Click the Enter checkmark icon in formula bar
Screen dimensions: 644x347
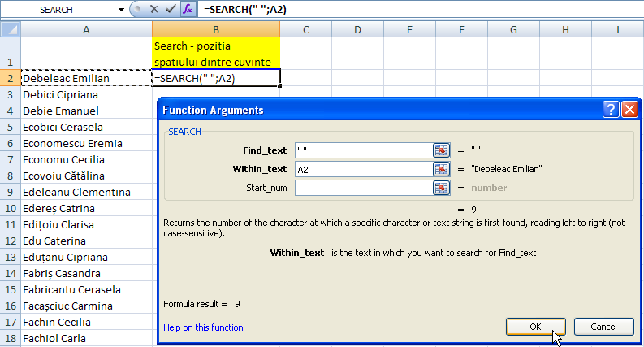pos(170,9)
